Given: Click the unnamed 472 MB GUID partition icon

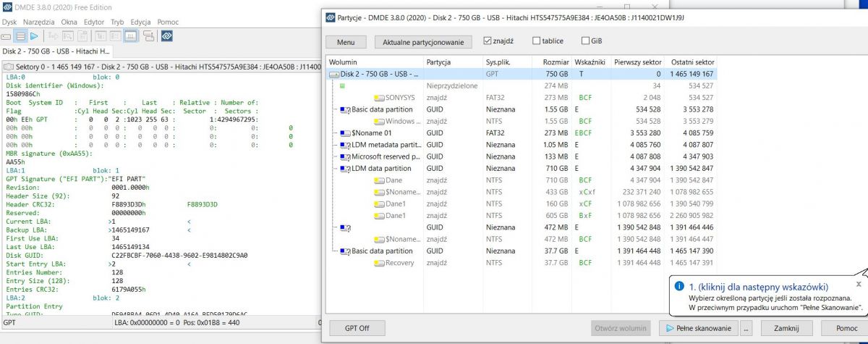Looking at the screenshot, I should 345,227.
